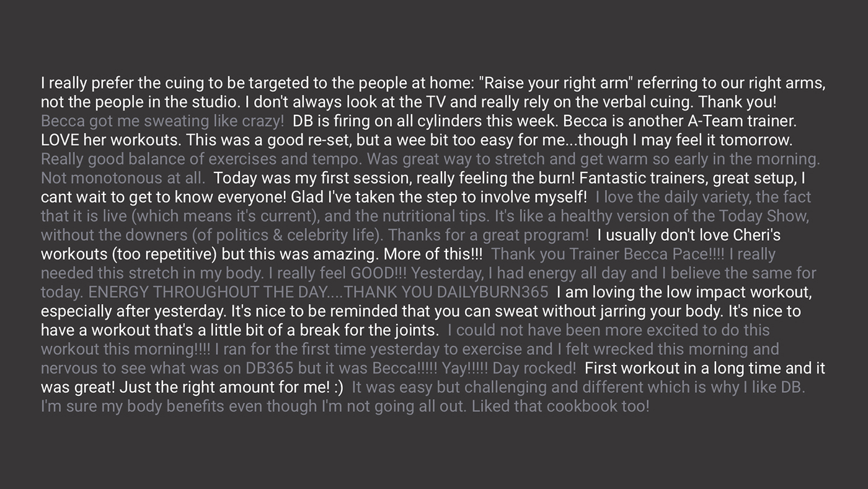Click the 'I usually don't love Cheri's' comment
Image resolution: width=868 pixels, height=489 pixels.
pyautogui.click(x=411, y=245)
